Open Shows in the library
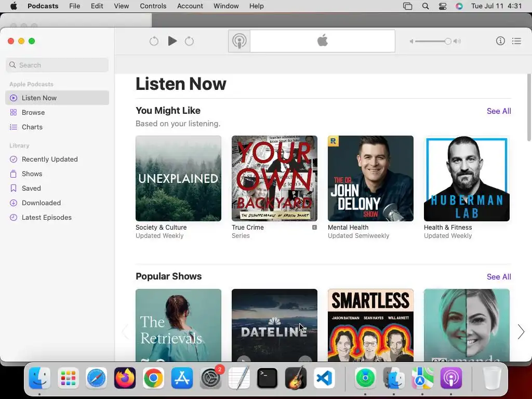 57,174
